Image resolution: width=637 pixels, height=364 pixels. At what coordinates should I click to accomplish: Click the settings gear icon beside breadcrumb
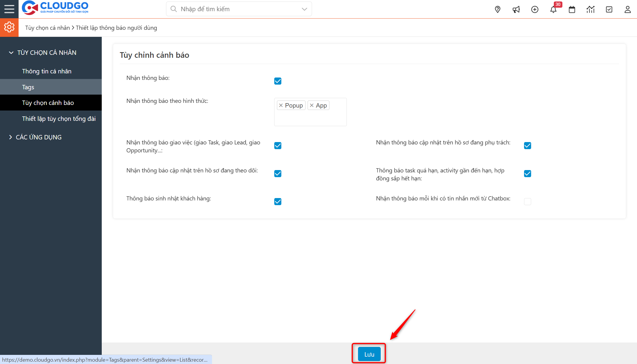[x=9, y=27]
